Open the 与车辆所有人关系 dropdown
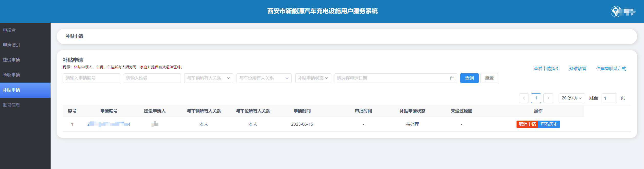 click(208, 78)
